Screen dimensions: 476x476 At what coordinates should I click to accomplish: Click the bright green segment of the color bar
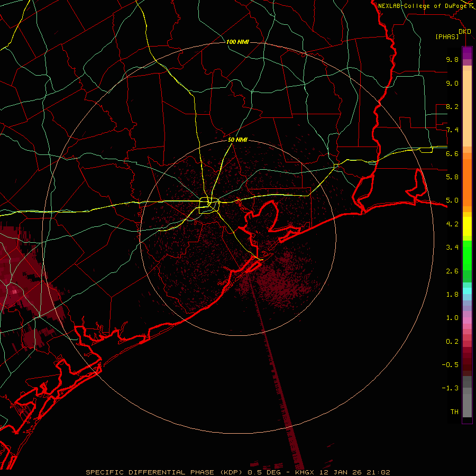tap(467, 255)
